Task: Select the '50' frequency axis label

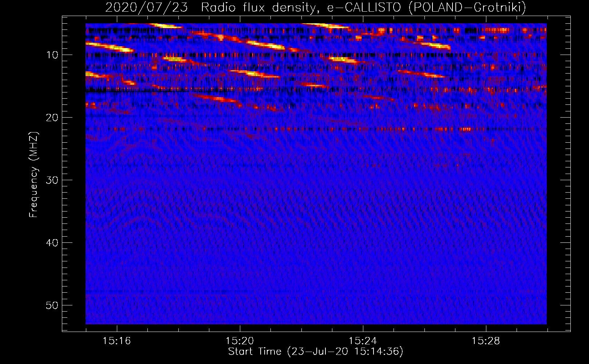Action: (52, 305)
